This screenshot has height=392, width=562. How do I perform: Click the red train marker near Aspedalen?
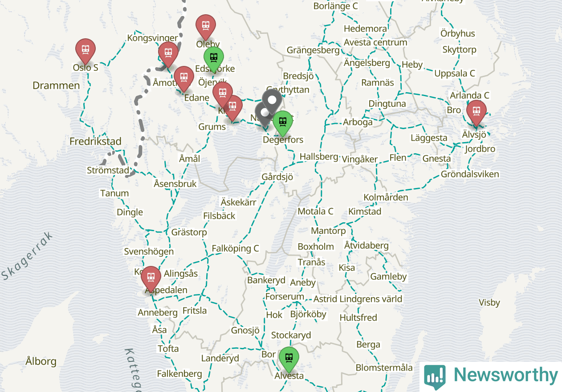(151, 278)
